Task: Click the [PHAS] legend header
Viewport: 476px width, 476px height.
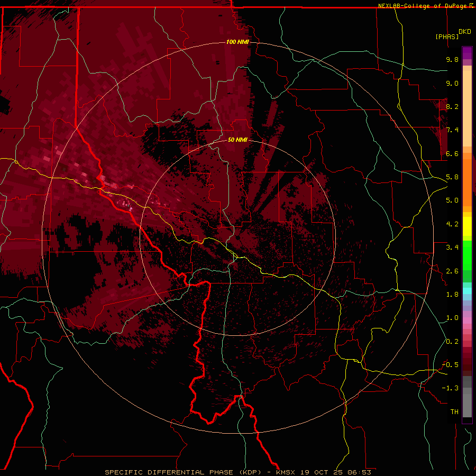Action: (x=447, y=36)
